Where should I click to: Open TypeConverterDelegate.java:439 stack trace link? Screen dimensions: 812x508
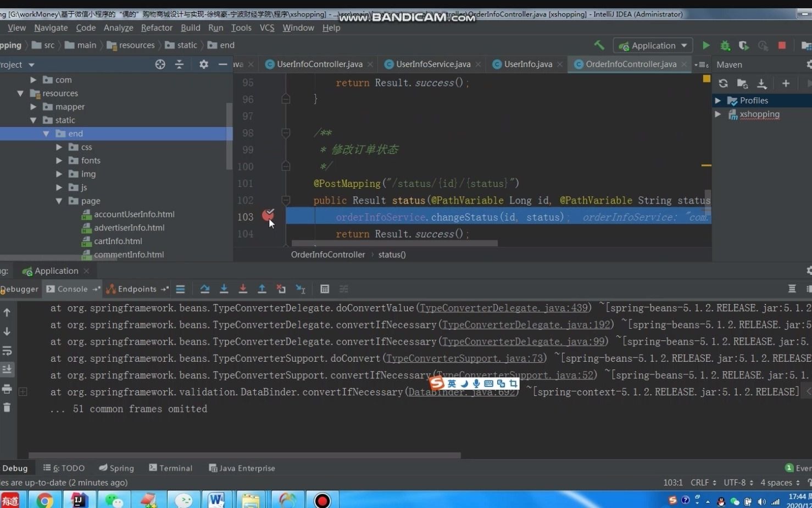click(503, 308)
